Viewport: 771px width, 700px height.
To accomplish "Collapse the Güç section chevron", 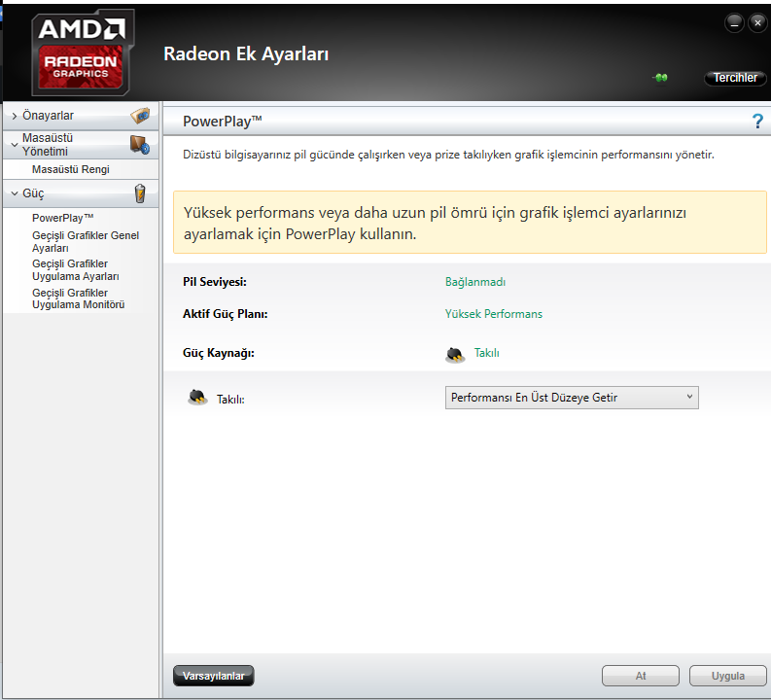I will coord(15,193).
